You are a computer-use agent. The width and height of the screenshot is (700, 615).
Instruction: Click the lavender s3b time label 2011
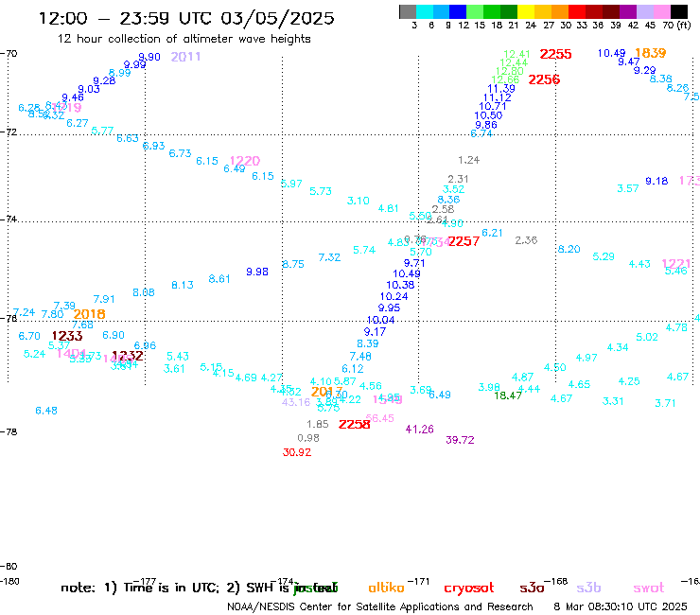tap(185, 57)
